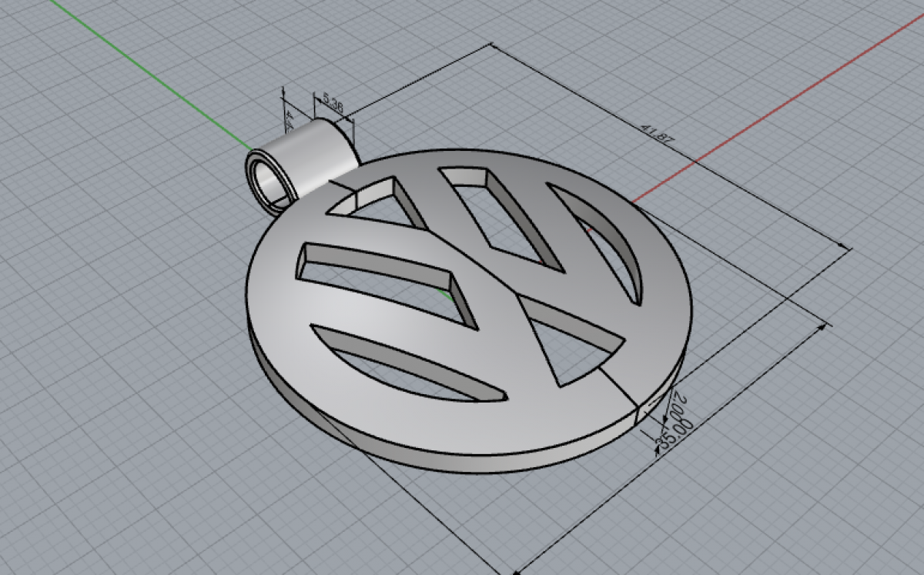Select the 41.87 dimension text
Image resolution: width=924 pixels, height=575 pixels.
click(x=656, y=133)
